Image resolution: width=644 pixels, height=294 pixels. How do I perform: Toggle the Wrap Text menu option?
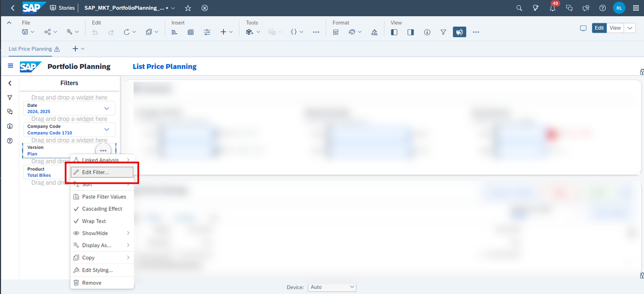point(102,221)
